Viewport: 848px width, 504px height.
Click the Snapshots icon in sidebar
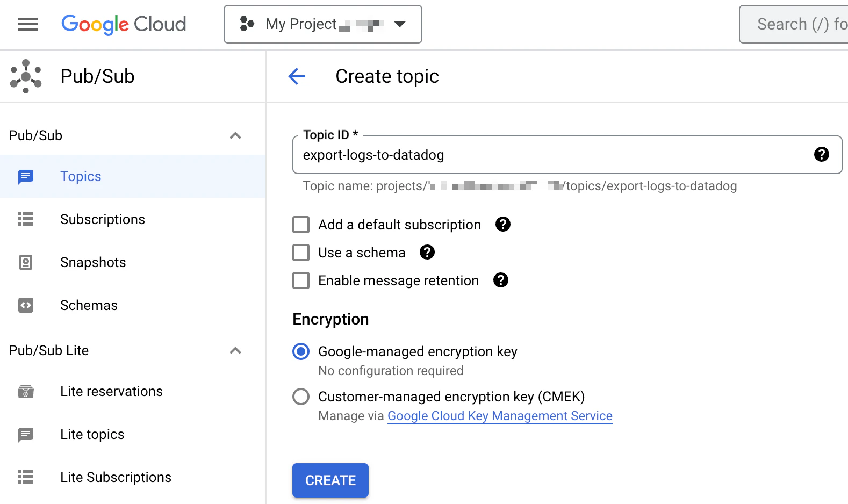pyautogui.click(x=26, y=262)
